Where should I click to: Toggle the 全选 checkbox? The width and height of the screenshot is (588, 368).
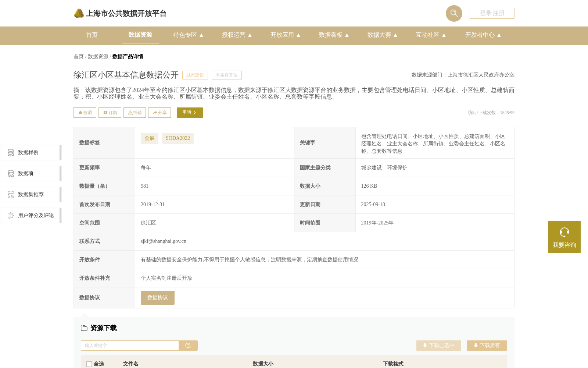pos(89,364)
